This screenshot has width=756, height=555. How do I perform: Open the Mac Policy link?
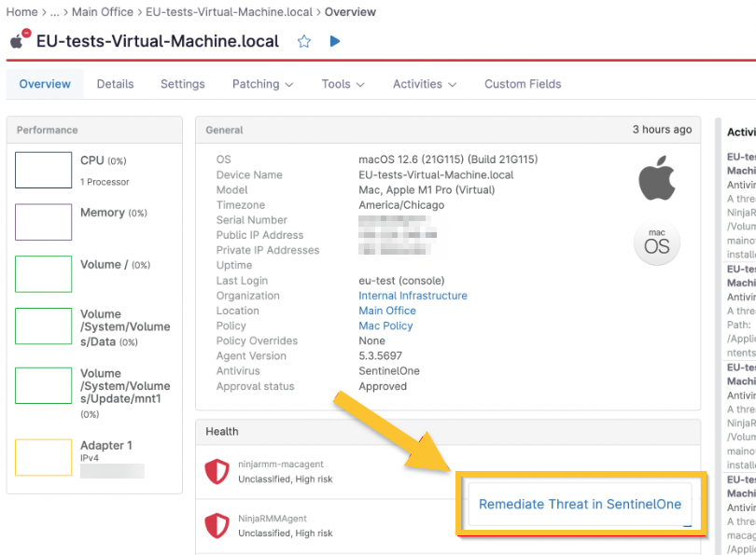(385, 326)
